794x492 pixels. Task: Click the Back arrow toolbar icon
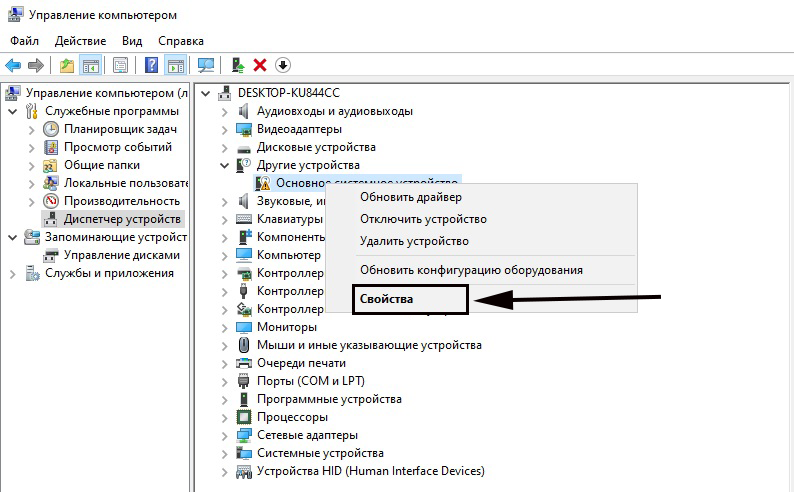click(x=13, y=65)
